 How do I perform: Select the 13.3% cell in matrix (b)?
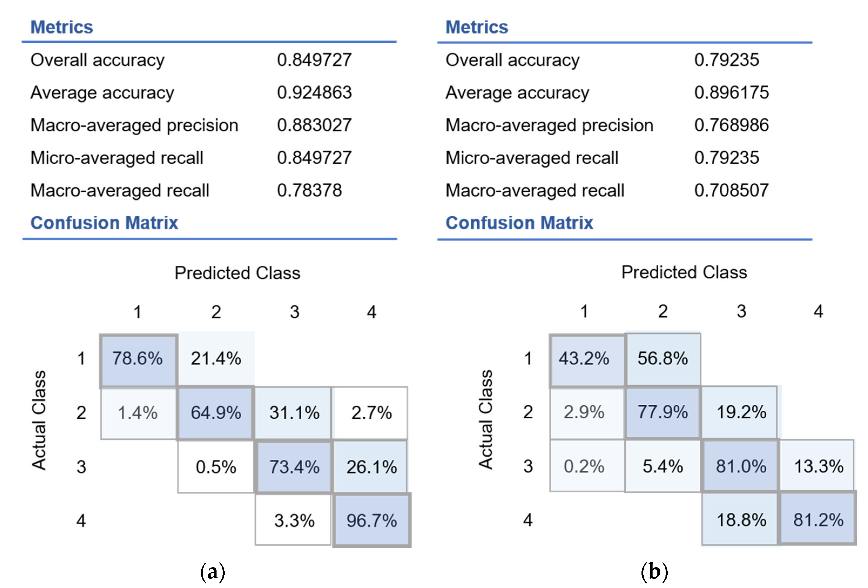818,466
